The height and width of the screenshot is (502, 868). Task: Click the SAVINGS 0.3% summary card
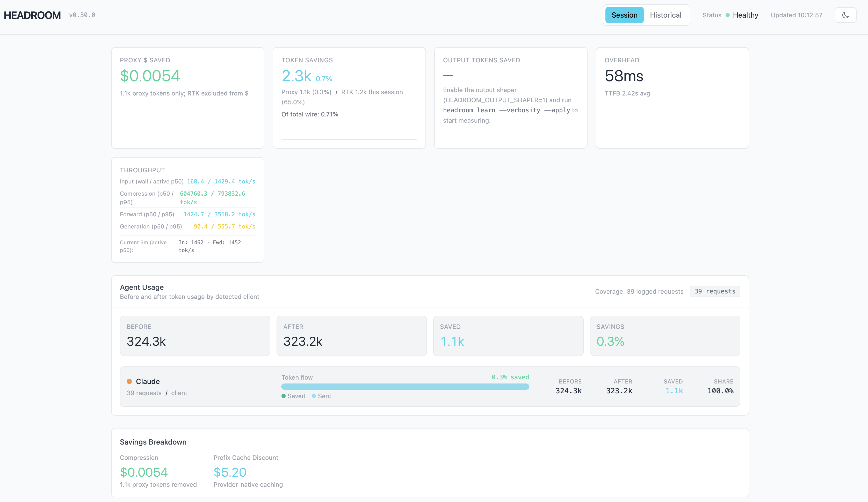pos(665,336)
